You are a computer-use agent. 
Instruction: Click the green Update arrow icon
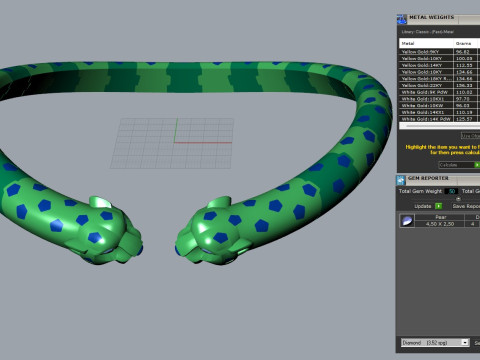click(x=439, y=206)
